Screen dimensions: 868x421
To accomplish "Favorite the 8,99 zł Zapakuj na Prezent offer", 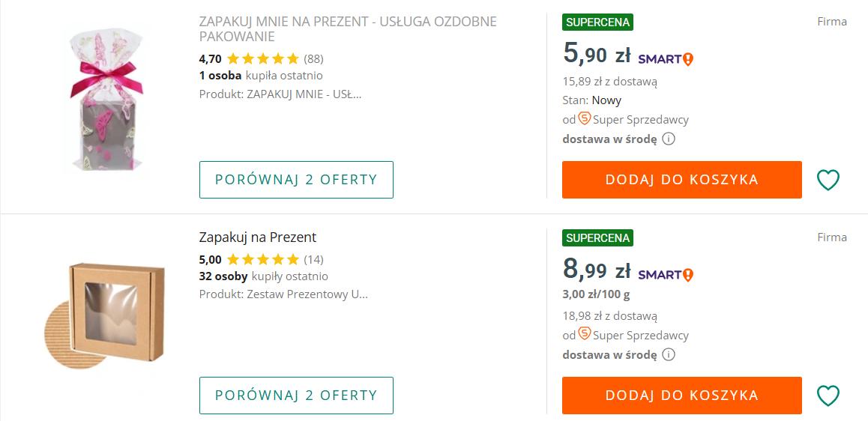I will click(x=828, y=396).
